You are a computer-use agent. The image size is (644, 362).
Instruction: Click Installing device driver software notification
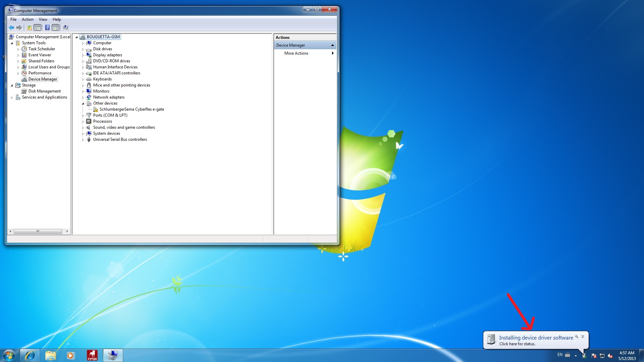pos(536,338)
